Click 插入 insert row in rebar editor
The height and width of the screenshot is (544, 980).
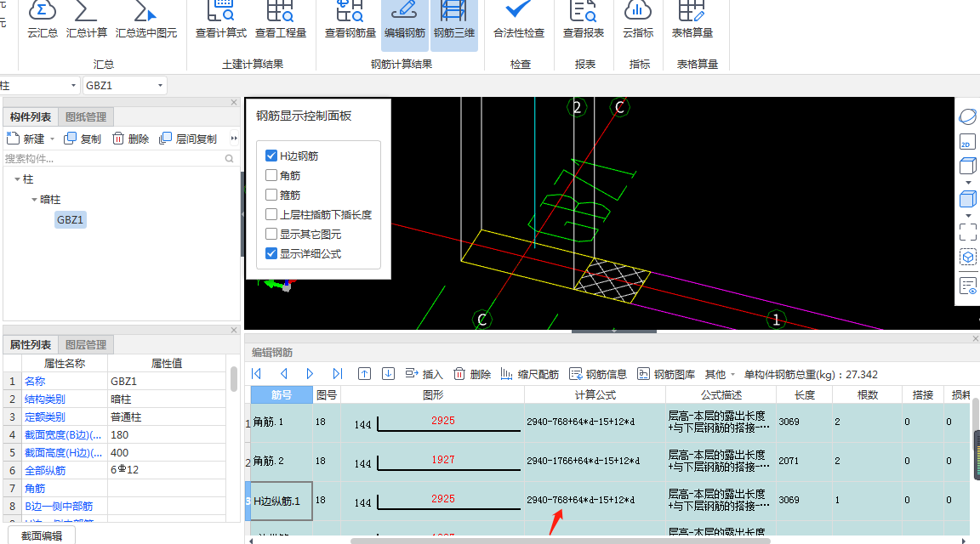[424, 373]
